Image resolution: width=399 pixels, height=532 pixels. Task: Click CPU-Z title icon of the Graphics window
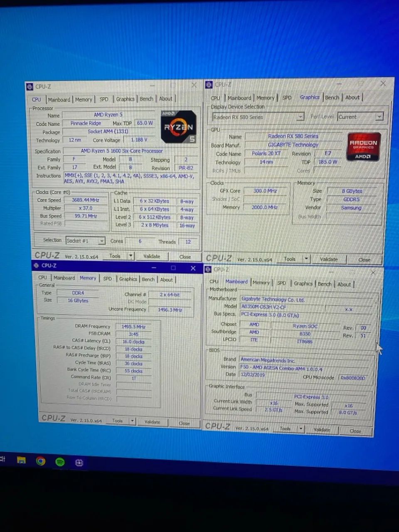click(x=209, y=85)
